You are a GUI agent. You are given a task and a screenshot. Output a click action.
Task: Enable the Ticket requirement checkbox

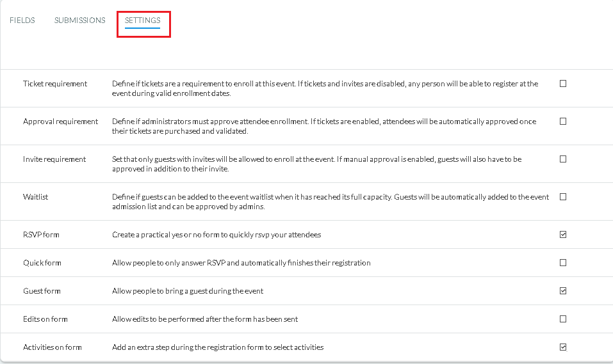[x=563, y=84]
